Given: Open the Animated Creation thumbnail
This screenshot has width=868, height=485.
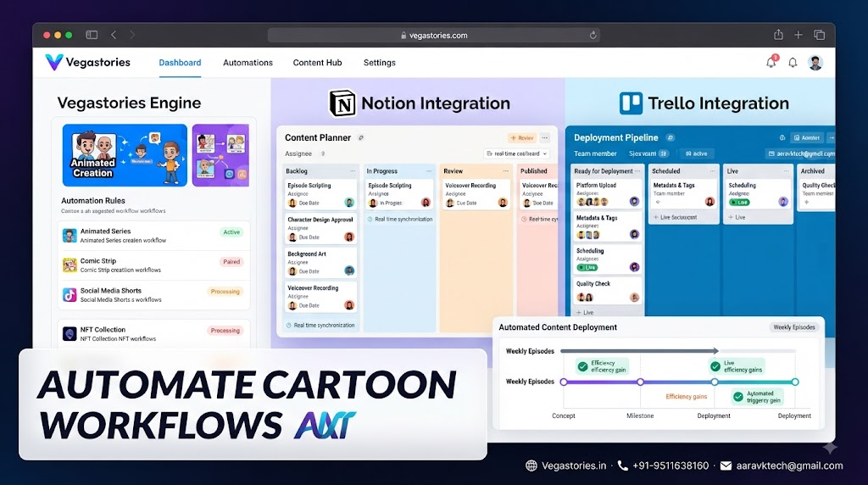Looking at the screenshot, I should tap(125, 155).
